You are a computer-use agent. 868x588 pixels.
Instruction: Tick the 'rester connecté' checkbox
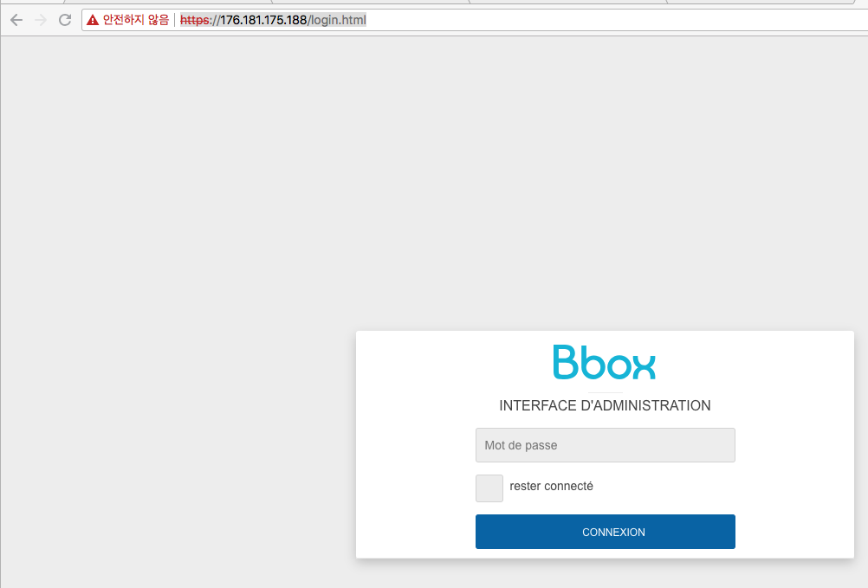pos(489,488)
